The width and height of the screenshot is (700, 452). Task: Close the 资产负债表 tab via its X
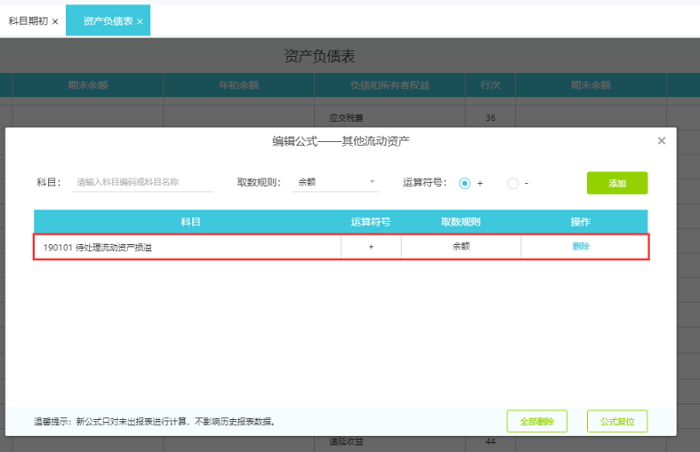[140, 21]
